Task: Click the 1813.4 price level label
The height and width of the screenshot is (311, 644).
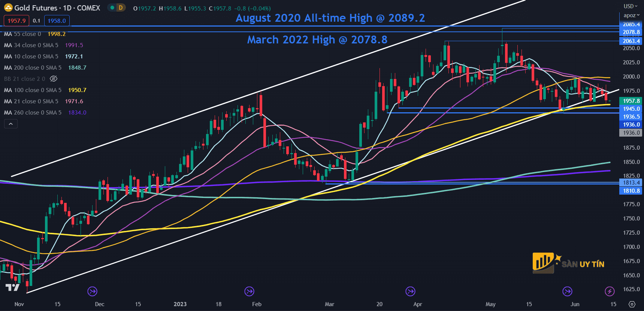Action: pos(631,183)
